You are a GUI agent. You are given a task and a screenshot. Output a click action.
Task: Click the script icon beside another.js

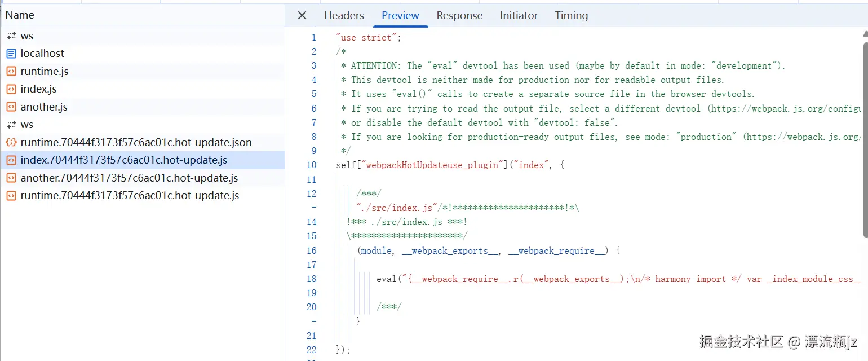point(11,107)
